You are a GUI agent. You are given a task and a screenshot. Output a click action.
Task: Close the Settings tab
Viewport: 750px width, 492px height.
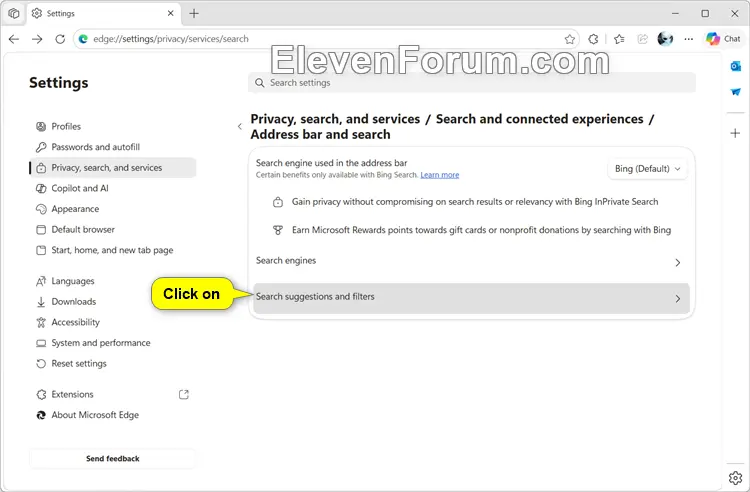pos(170,13)
